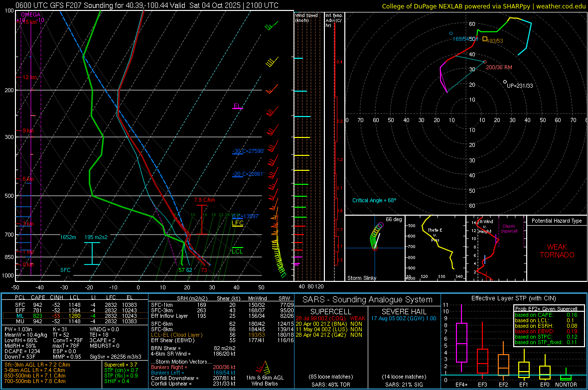Click the Critical Angle = 68° text
The image size is (588, 390).
tap(374, 200)
